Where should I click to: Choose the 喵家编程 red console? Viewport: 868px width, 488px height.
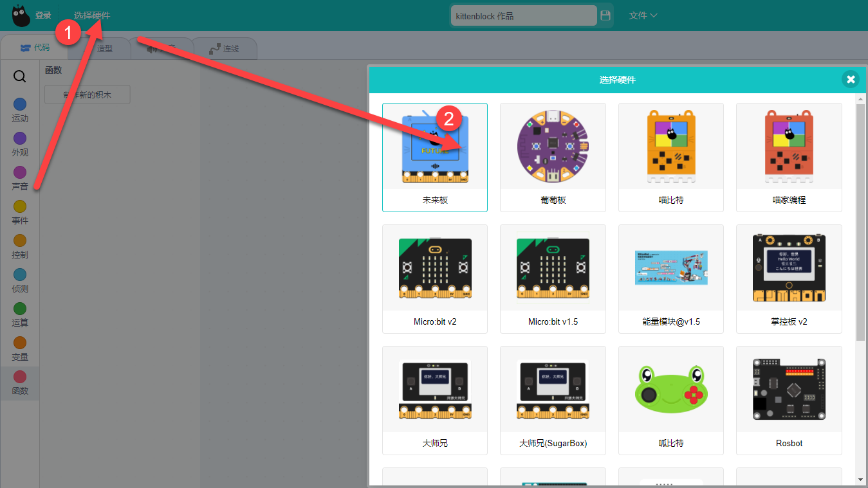789,147
